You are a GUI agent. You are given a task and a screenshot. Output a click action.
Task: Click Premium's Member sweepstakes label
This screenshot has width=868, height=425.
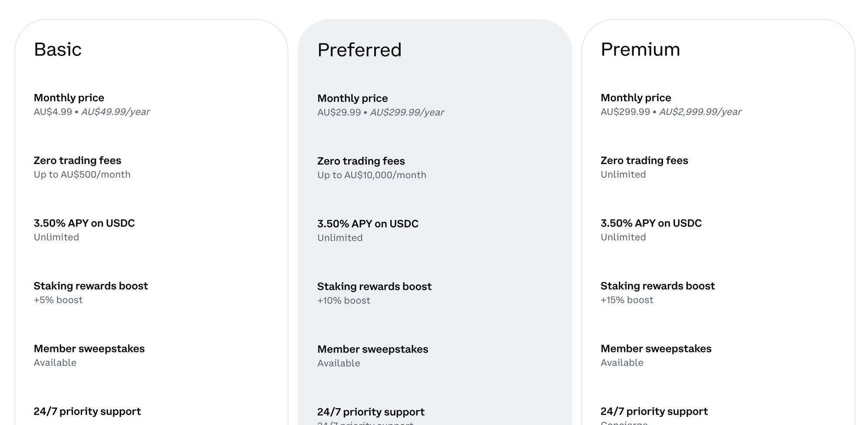click(656, 349)
